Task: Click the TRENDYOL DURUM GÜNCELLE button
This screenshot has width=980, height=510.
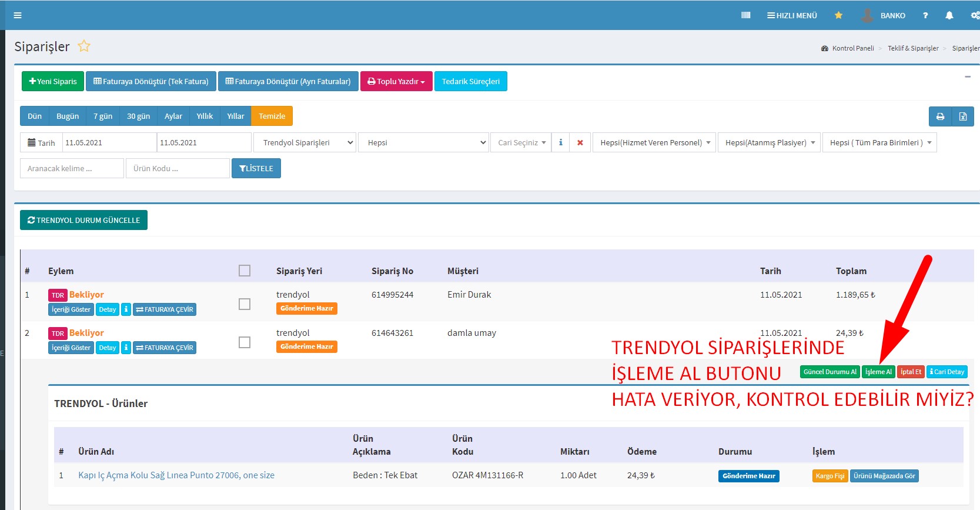Action: tap(83, 220)
